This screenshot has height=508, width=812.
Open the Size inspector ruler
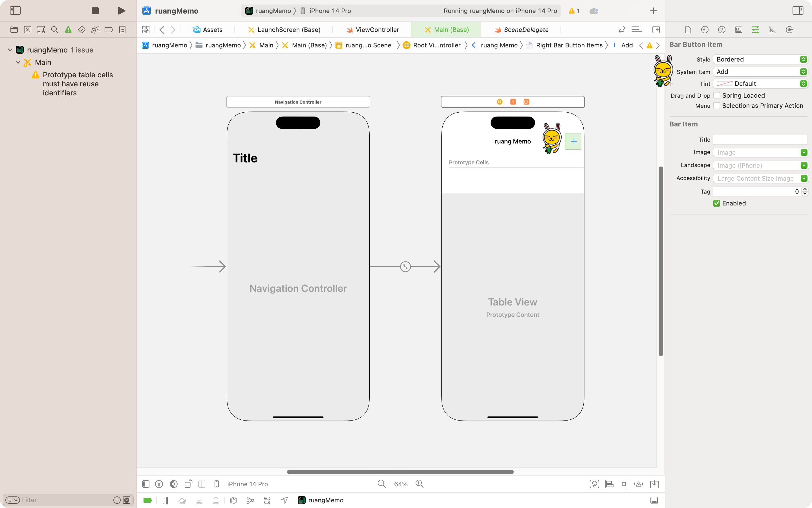(x=772, y=30)
